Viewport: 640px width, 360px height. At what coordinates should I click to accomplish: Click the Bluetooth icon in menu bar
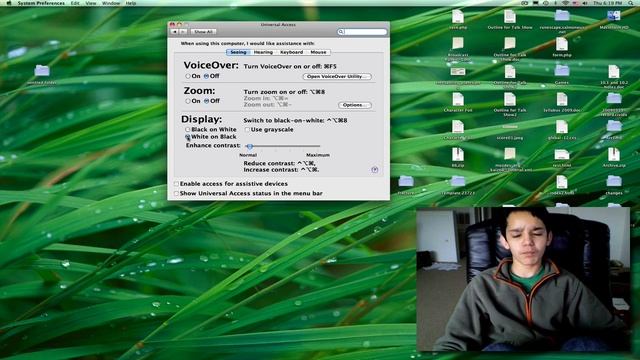[x=556, y=3]
